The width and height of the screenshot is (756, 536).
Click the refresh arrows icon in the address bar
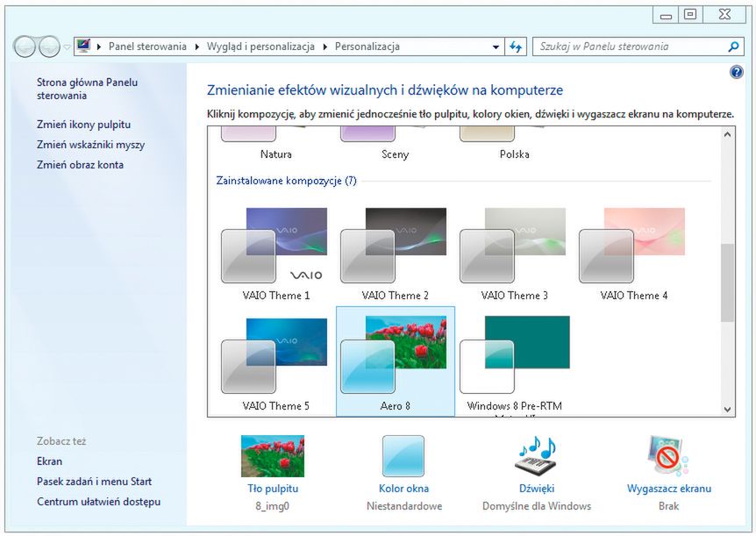click(x=516, y=46)
